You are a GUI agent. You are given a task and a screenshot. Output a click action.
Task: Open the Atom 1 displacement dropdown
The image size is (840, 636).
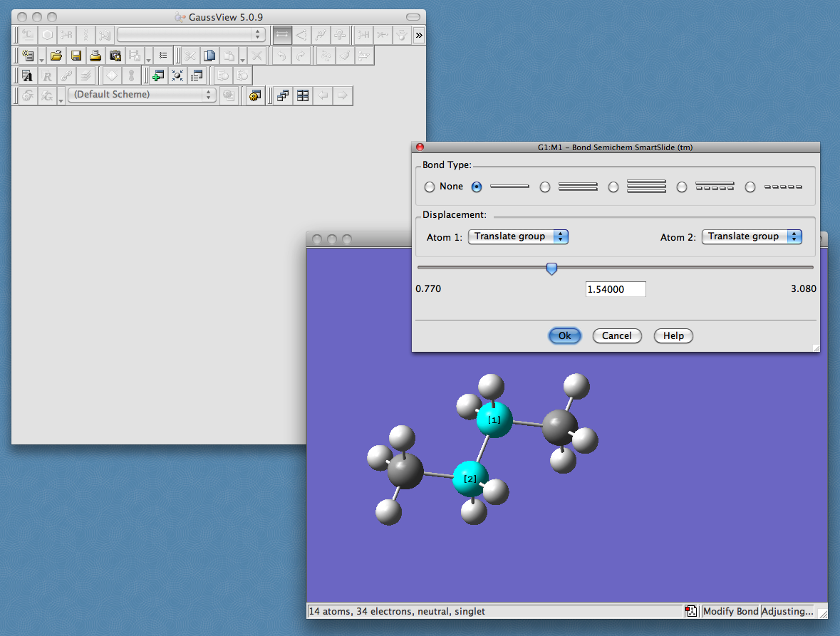[518, 236]
